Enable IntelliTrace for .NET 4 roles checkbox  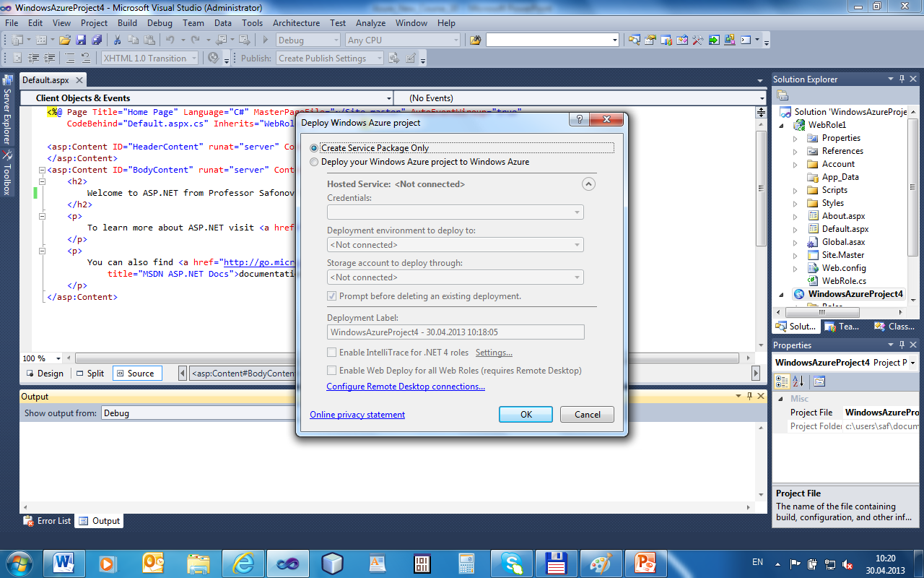(x=332, y=353)
